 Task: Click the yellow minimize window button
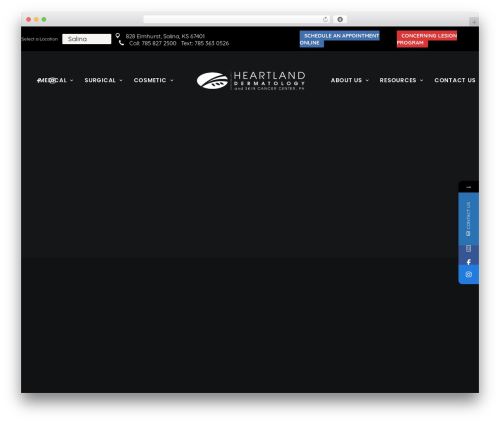pos(36,19)
